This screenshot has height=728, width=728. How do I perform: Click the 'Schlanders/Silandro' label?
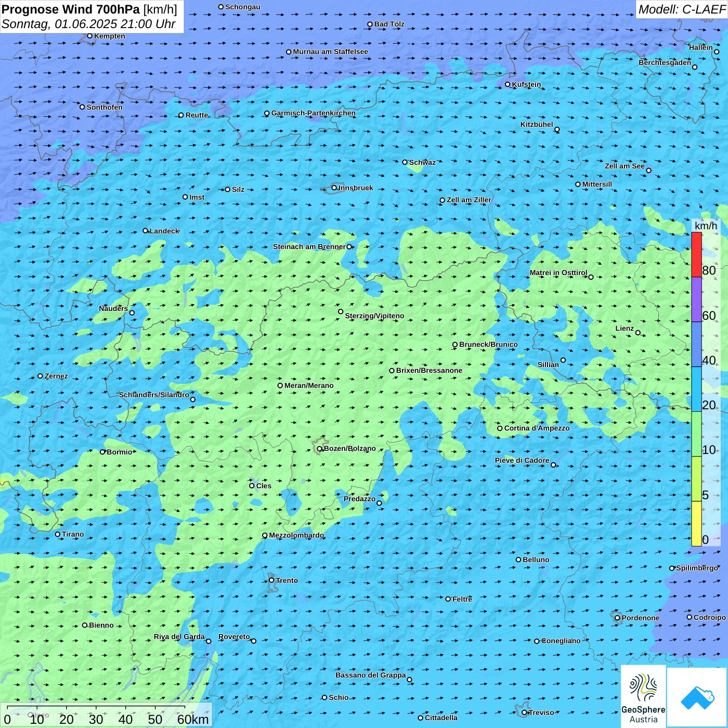coord(154,395)
